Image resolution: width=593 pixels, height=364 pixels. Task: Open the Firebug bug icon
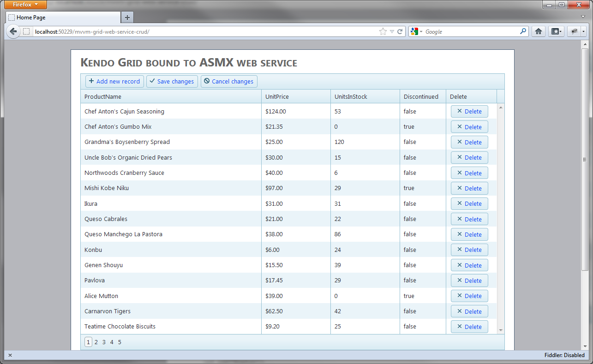pyautogui.click(x=574, y=31)
